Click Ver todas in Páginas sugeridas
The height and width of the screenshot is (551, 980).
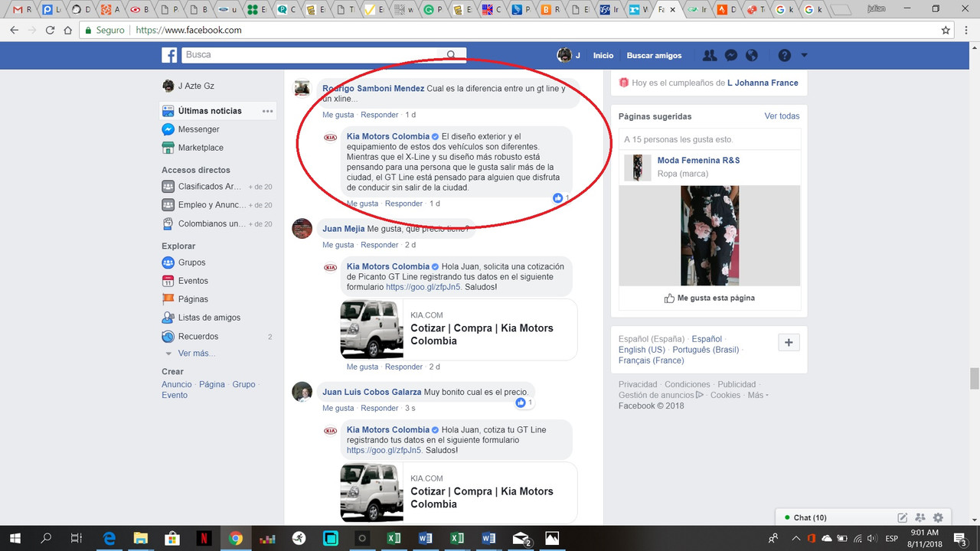pyautogui.click(x=782, y=116)
